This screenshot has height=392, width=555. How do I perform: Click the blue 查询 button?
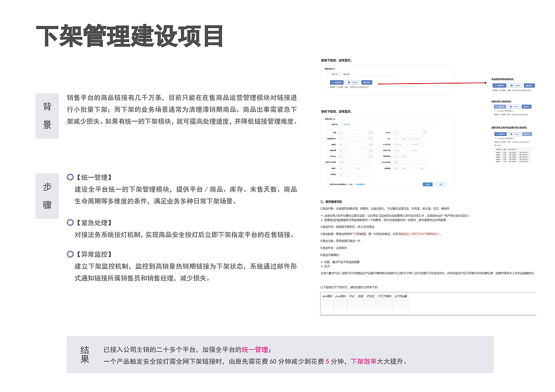428,185
